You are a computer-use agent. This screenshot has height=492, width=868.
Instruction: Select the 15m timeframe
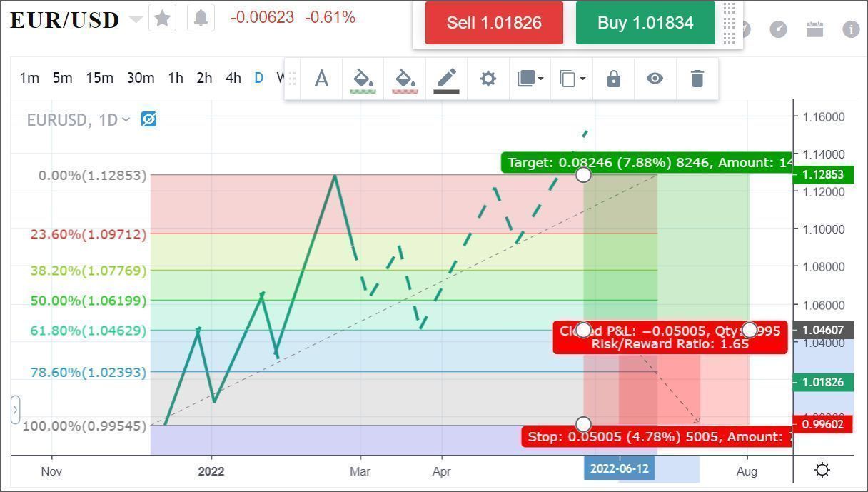[99, 78]
